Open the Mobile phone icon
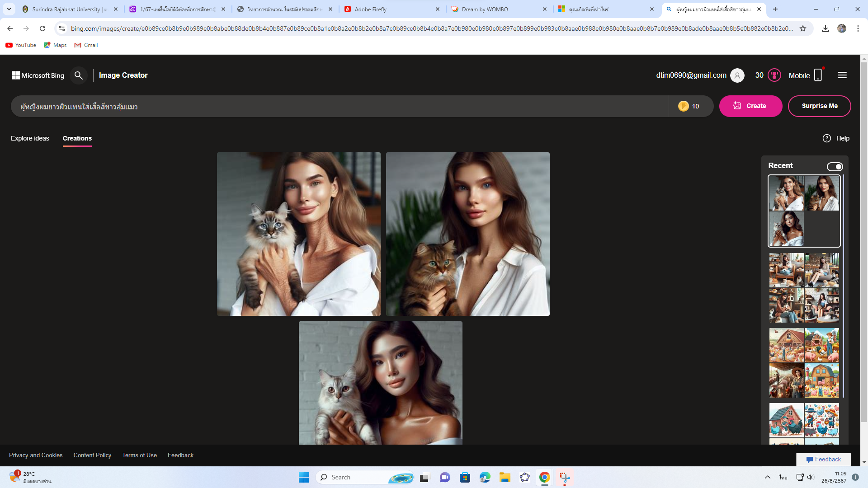Viewport: 868px width, 488px height. click(818, 75)
